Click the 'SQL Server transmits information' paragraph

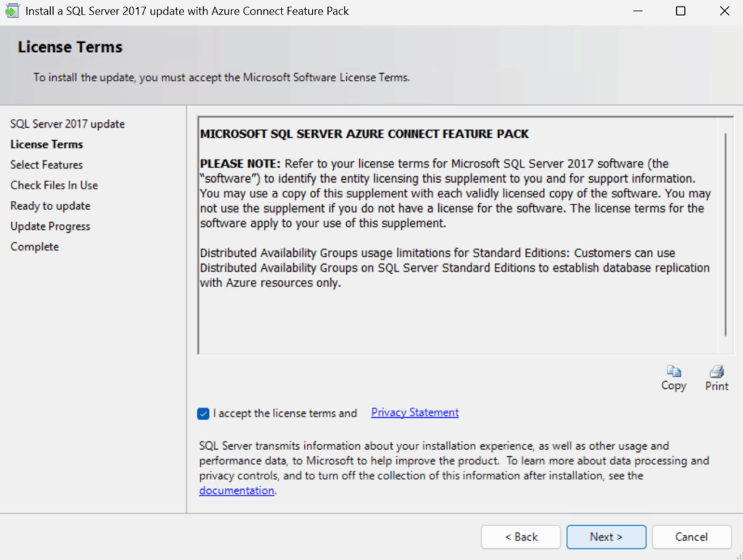pos(454,468)
